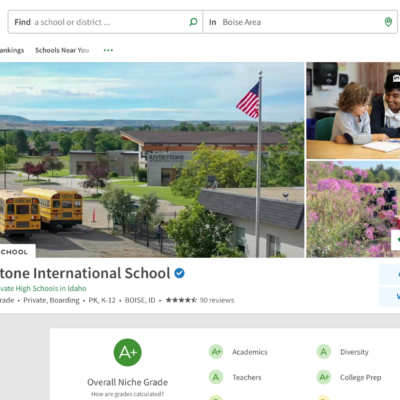Open the main school building photo
400x400 pixels.
pos(152,160)
